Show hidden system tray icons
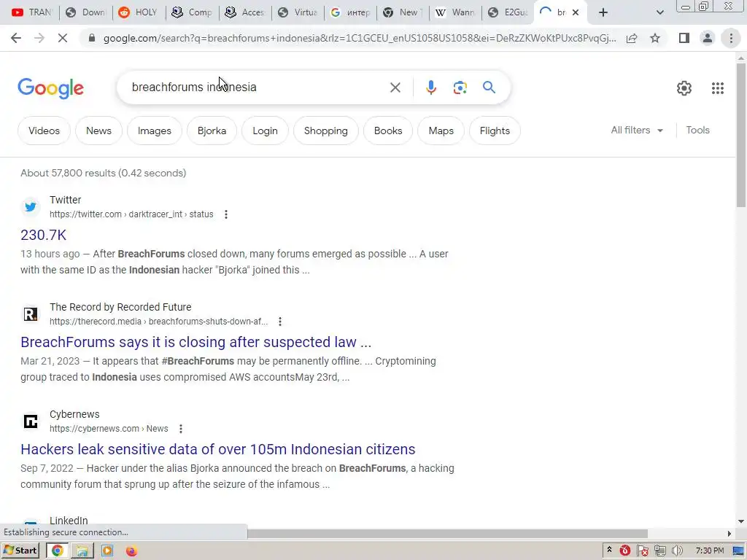 (609, 551)
